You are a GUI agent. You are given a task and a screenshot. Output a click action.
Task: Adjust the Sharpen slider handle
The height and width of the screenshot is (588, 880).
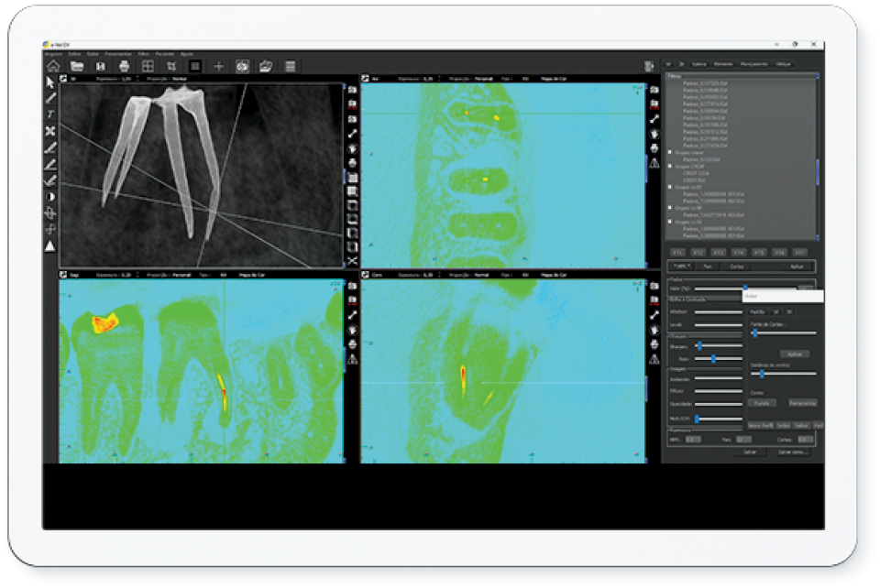(700, 346)
